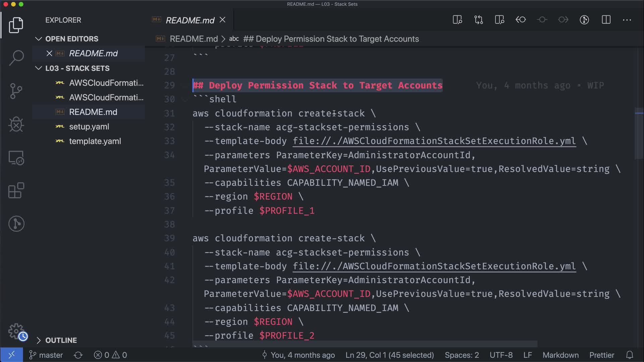Open the Search view in activity bar

point(16,58)
